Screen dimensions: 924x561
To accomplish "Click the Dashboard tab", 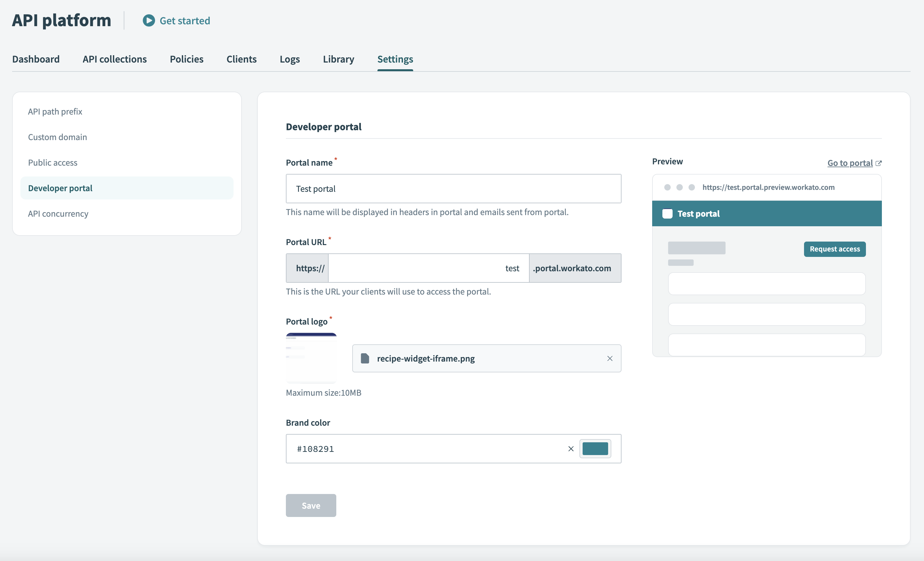I will [36, 59].
